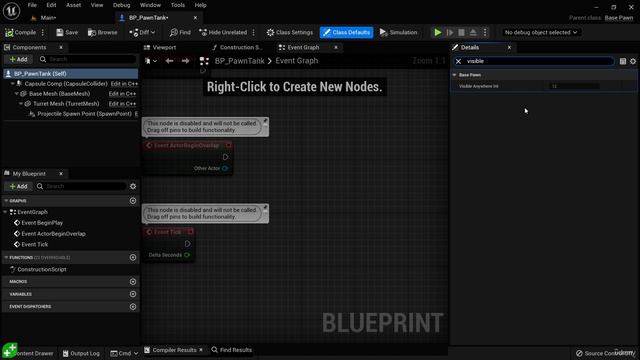
Task: Add new function with plus icon
Action: [133, 258]
